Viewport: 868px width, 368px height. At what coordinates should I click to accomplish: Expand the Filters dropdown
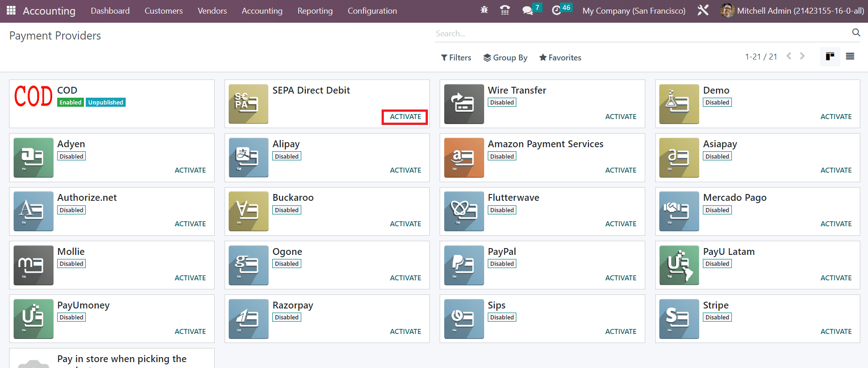pos(456,58)
